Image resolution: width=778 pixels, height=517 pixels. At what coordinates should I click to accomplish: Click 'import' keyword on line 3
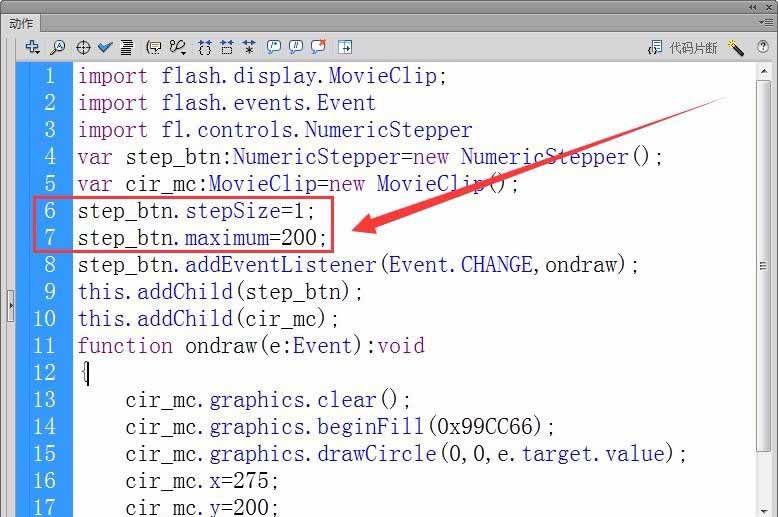coord(113,129)
